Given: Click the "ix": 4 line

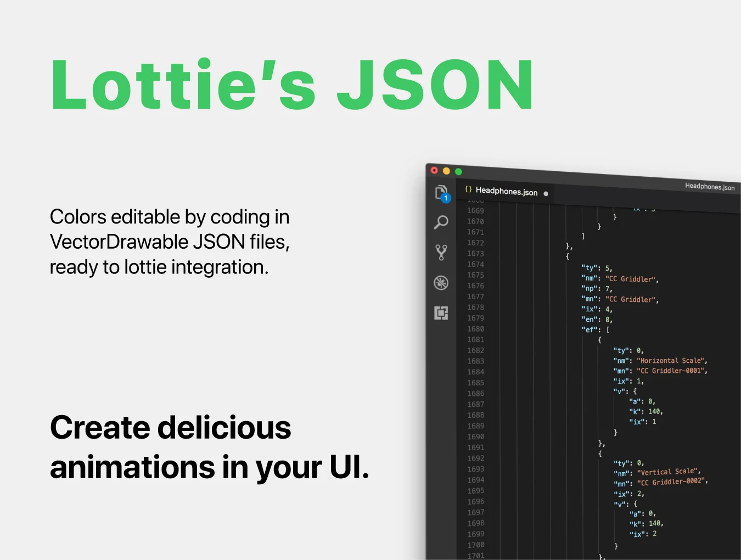Looking at the screenshot, I should click(596, 309).
